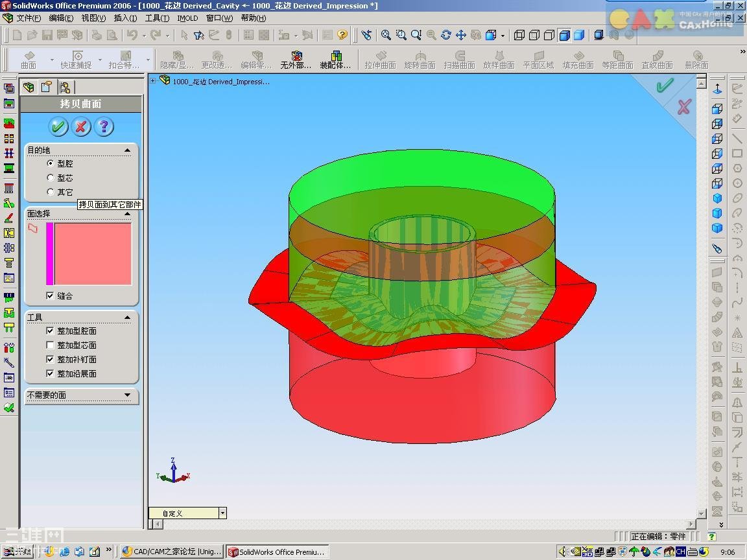Open the 插入(I) menu

125,18
